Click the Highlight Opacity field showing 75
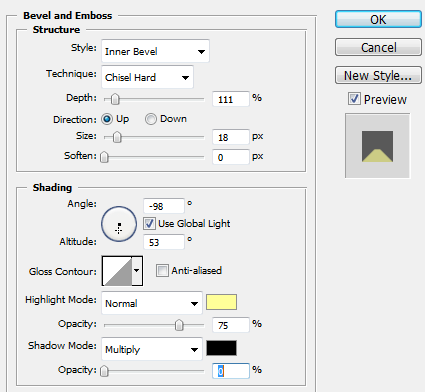Viewport: 425px width, 392px height. [231, 325]
